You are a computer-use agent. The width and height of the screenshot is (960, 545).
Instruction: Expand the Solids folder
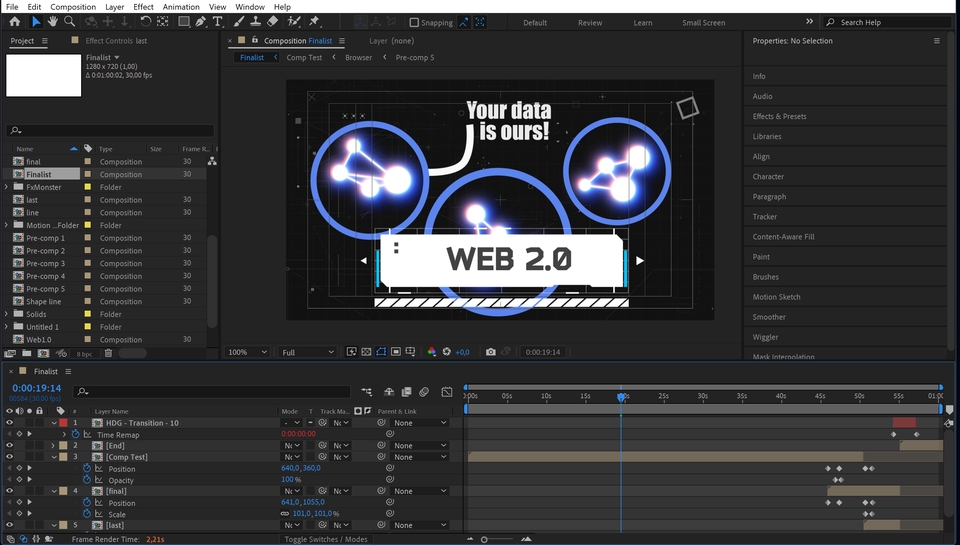click(x=6, y=314)
